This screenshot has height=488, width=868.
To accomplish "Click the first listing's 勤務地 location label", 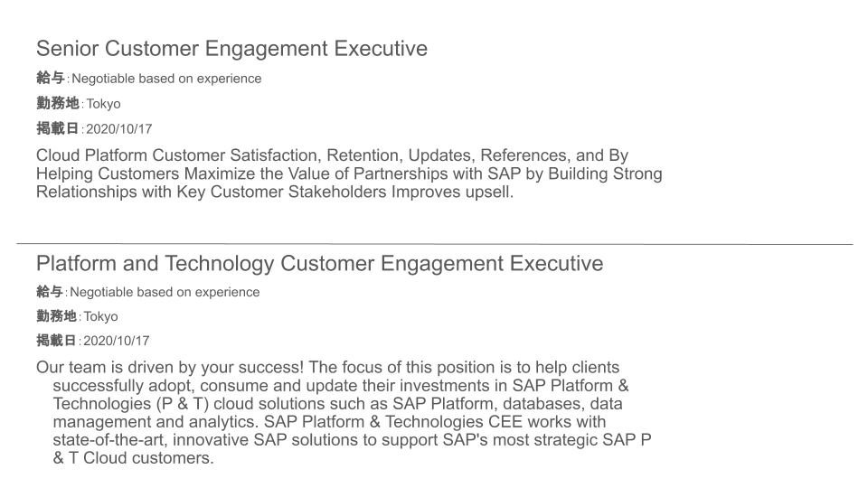I will click(x=58, y=103).
